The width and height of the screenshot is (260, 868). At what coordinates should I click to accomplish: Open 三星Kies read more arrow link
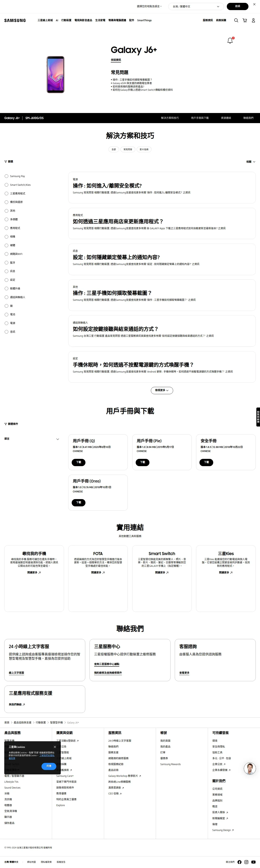226,572
